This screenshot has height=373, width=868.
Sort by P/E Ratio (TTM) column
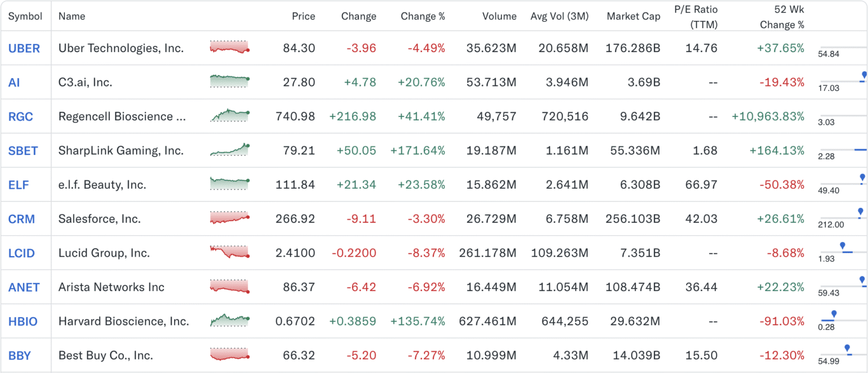pyautogui.click(x=695, y=16)
